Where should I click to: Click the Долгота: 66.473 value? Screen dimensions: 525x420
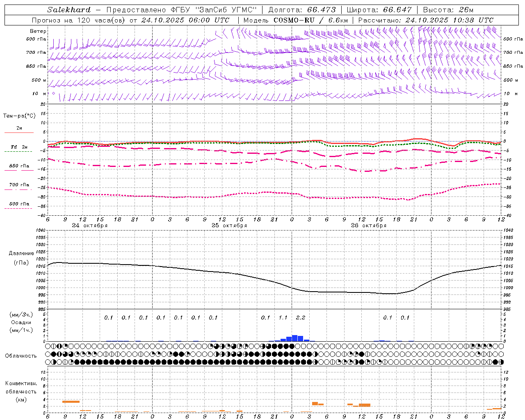tap(302, 10)
